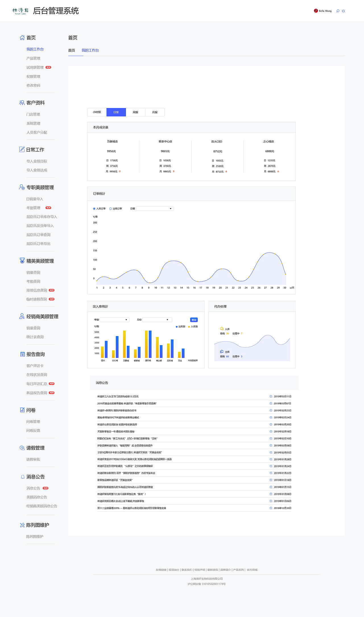Open the 日期 dropdown in 订单统计

pyautogui.click(x=155, y=209)
